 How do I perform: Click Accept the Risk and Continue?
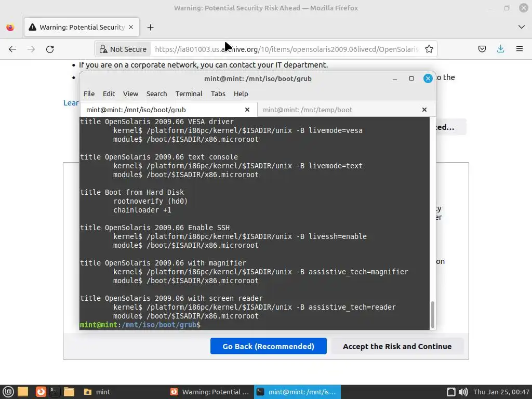coord(397,346)
